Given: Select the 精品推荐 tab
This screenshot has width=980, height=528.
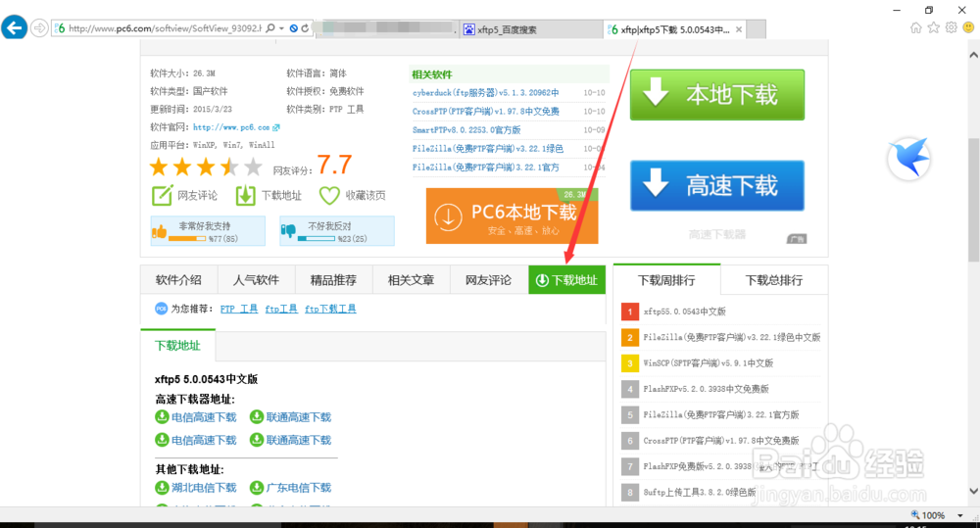Looking at the screenshot, I should [x=334, y=280].
